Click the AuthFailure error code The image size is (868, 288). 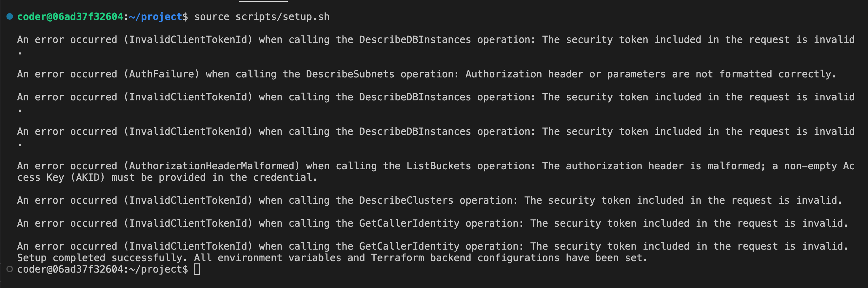pyautogui.click(x=161, y=74)
